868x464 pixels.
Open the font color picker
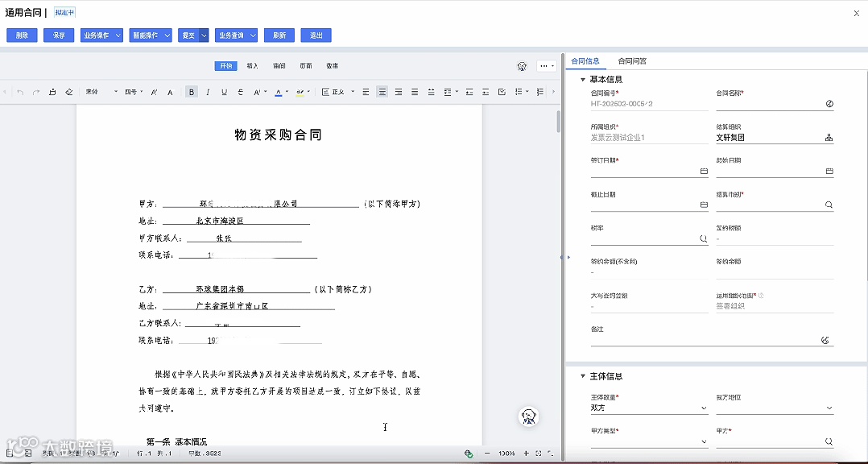coord(279,92)
